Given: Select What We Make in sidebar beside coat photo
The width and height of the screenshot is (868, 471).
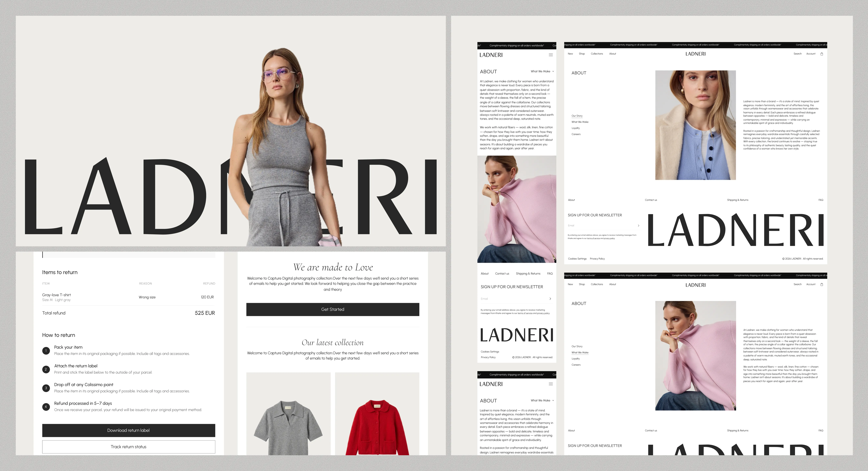Looking at the screenshot, I should pos(580,122).
